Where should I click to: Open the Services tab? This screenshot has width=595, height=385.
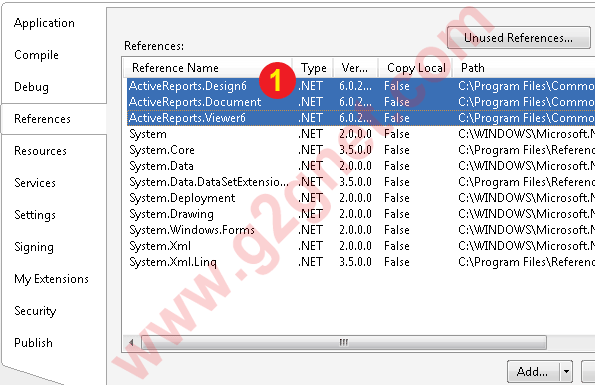35,183
